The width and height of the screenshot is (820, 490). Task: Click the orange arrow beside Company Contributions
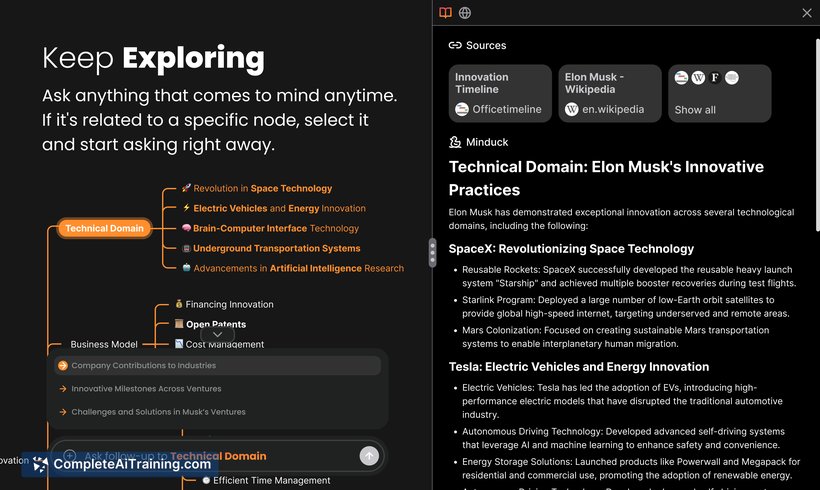coord(63,366)
